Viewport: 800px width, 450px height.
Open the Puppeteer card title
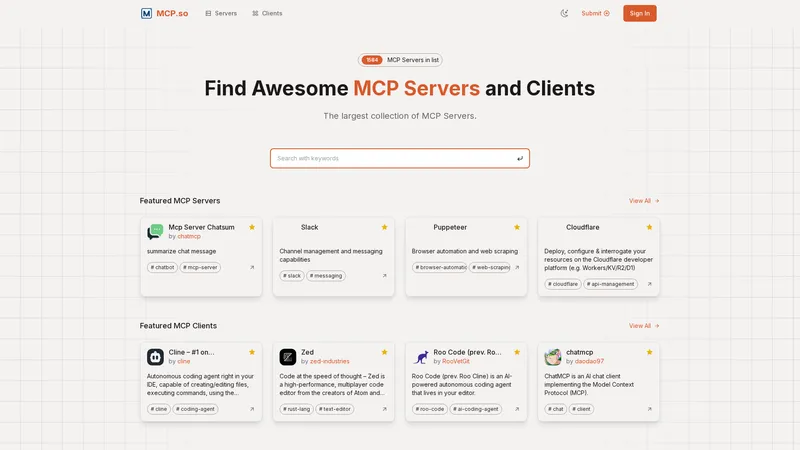click(x=450, y=227)
